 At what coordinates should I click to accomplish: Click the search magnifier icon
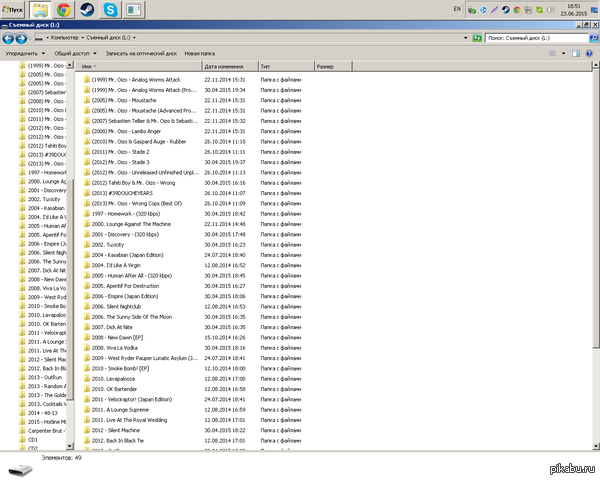tap(594, 38)
